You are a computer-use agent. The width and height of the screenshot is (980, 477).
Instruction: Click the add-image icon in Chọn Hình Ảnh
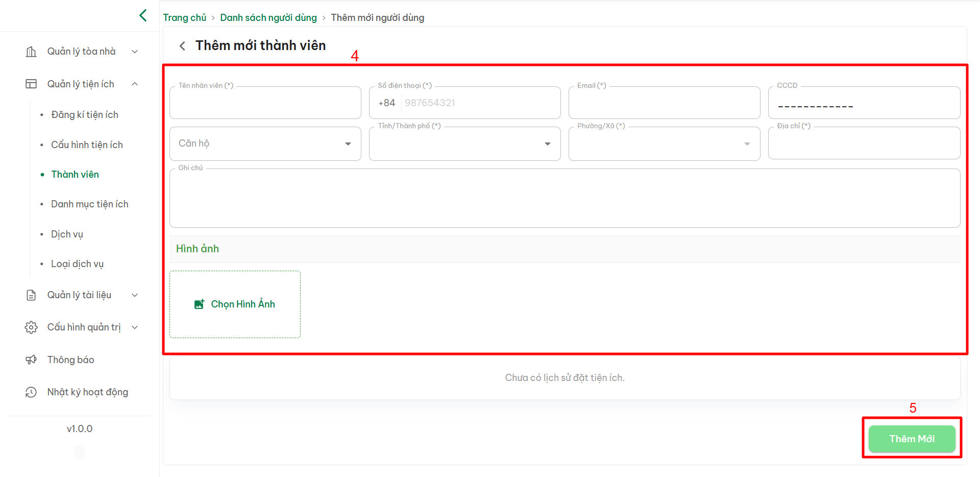click(x=199, y=304)
